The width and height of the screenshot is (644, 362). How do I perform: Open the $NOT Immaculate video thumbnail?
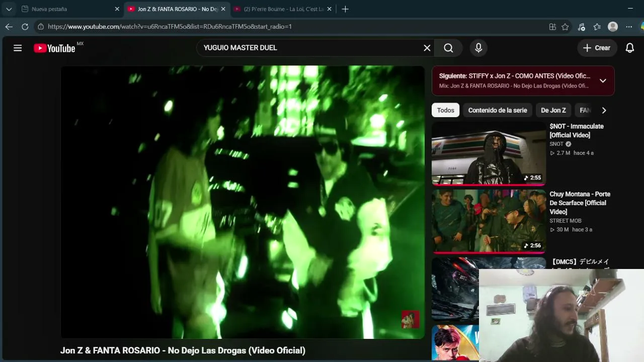click(x=489, y=154)
